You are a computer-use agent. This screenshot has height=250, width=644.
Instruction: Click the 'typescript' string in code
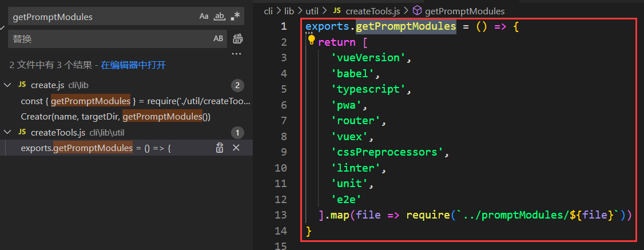(368, 89)
